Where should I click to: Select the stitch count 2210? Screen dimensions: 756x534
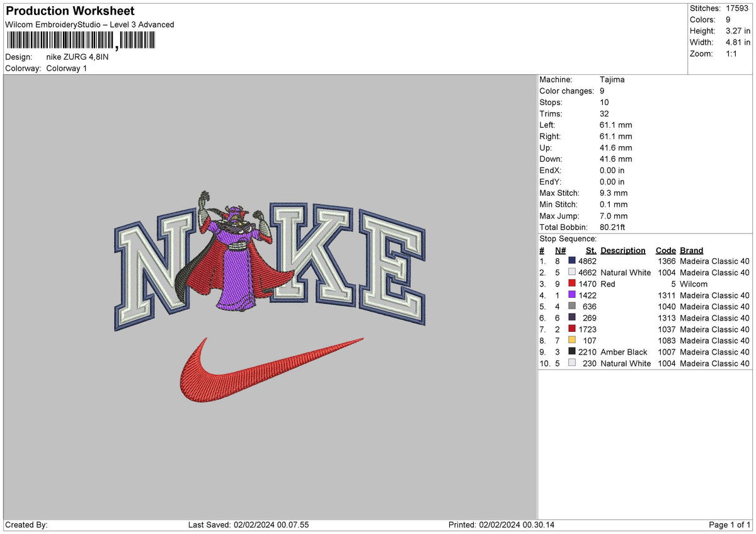tap(587, 352)
